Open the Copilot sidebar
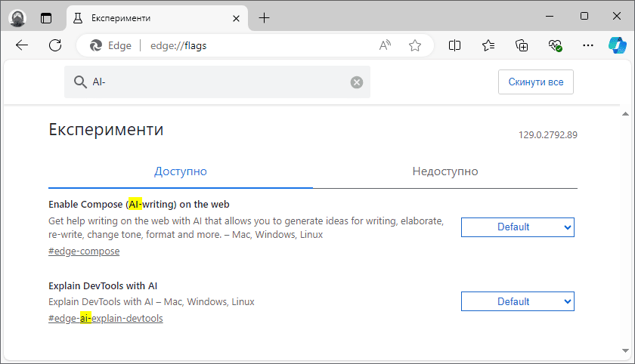The width and height of the screenshot is (635, 364). pos(618,45)
